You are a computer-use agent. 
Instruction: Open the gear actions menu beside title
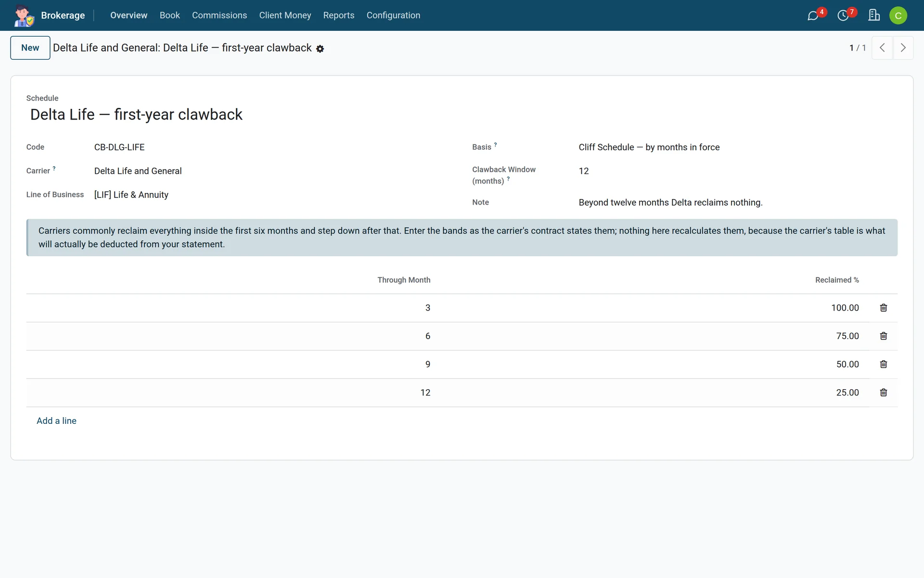(x=320, y=49)
